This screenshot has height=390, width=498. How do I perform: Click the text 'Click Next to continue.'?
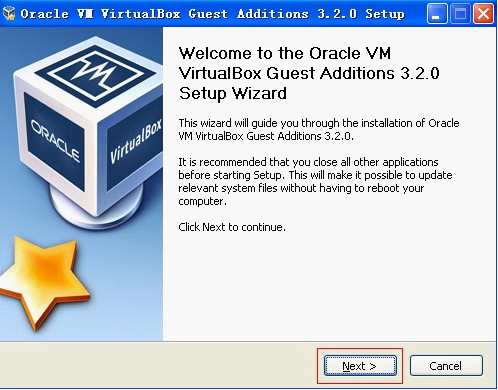coord(232,227)
